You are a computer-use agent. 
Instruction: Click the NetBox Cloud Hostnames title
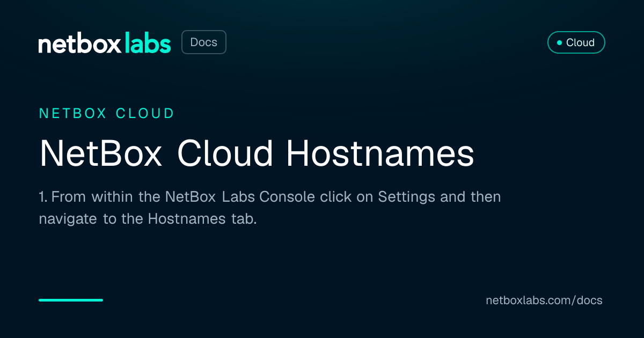[x=257, y=154]
